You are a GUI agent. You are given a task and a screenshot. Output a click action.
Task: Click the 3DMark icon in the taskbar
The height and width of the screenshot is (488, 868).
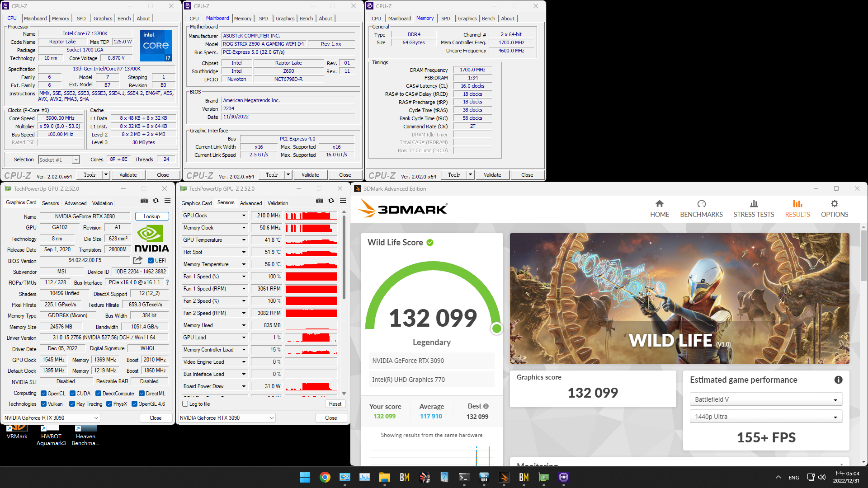click(504, 477)
